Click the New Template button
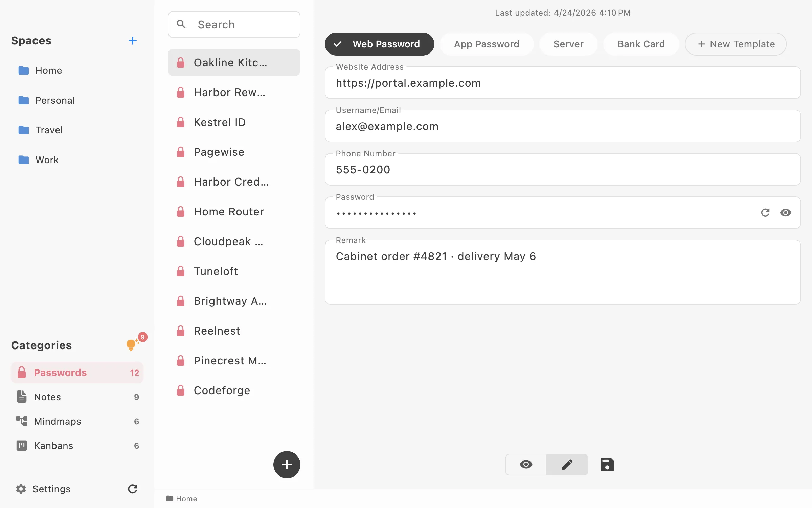 point(736,44)
